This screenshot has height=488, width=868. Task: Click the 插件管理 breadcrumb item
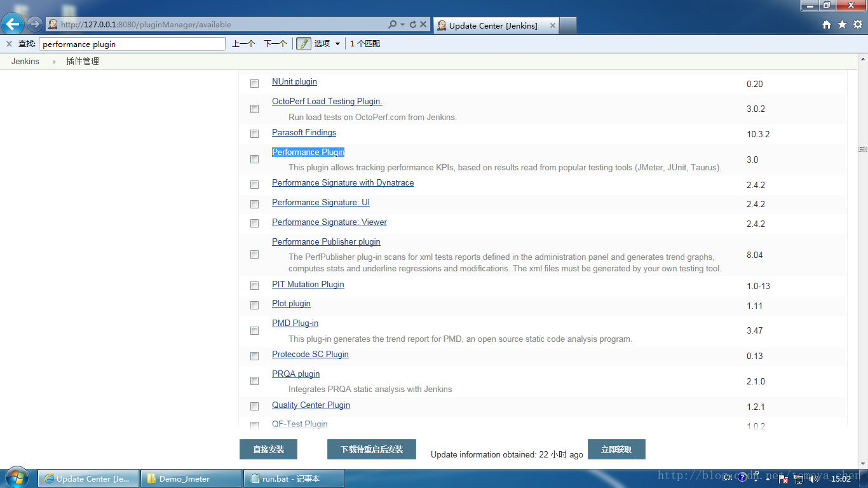click(83, 62)
